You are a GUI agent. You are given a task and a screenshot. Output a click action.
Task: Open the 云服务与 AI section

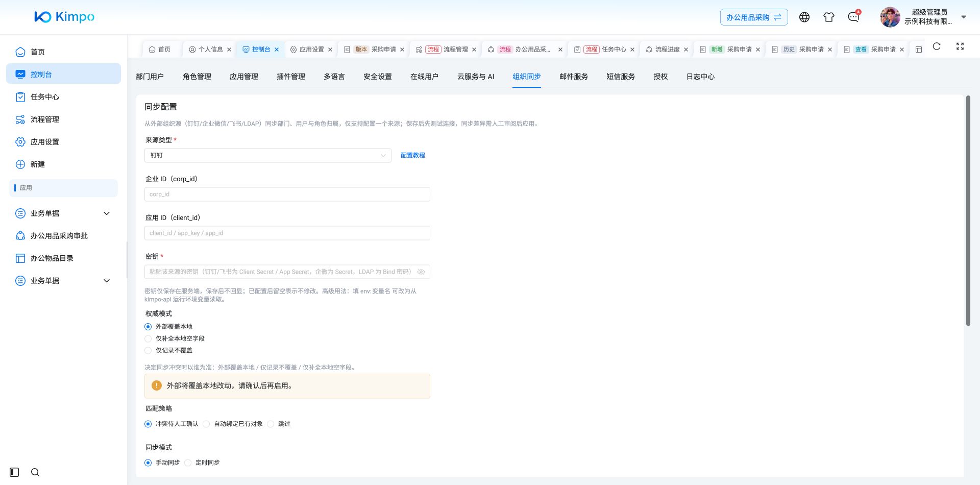coord(476,77)
